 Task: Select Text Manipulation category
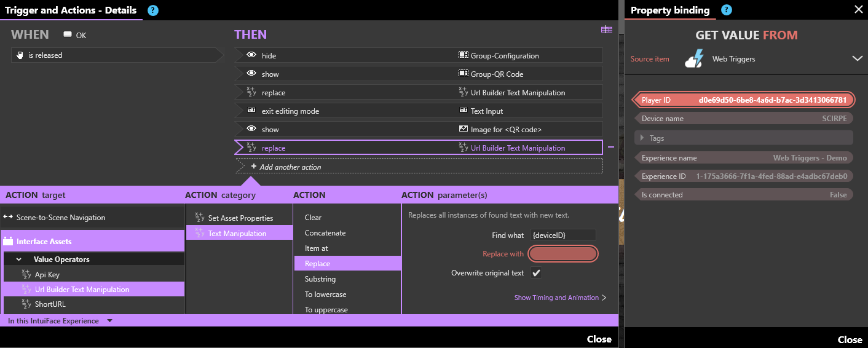point(237,233)
